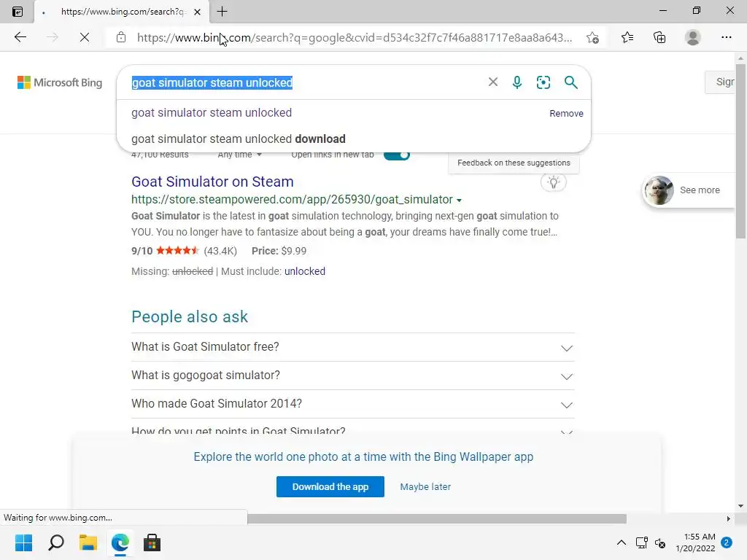The width and height of the screenshot is (747, 560).
Task: Open the Collections icon
Action: (659, 37)
